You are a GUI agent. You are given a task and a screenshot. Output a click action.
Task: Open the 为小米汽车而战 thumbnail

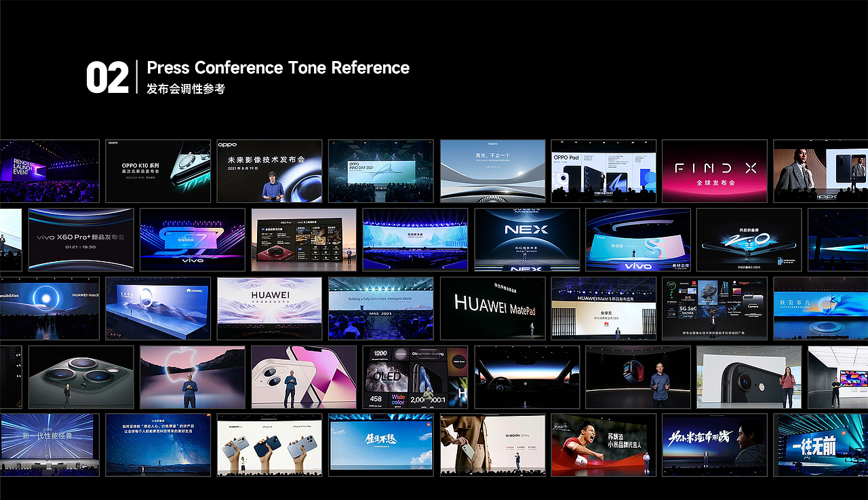point(715,445)
